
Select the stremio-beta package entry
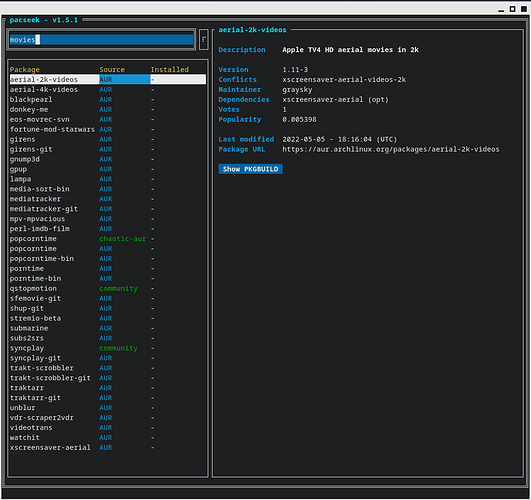pos(107,318)
